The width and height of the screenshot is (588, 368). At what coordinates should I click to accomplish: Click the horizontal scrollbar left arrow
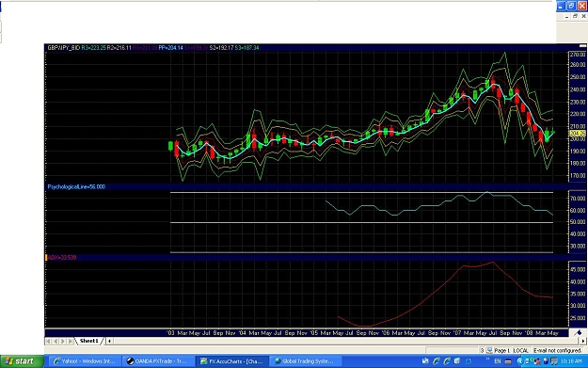tap(109, 341)
